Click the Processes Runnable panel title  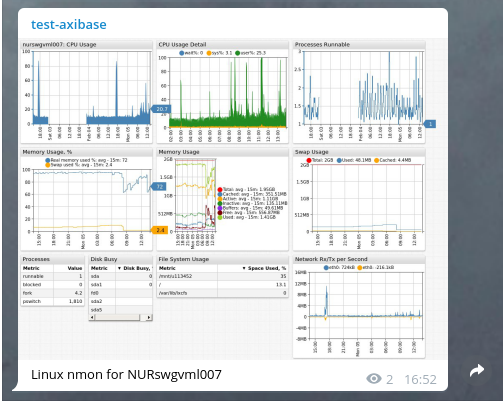322,45
